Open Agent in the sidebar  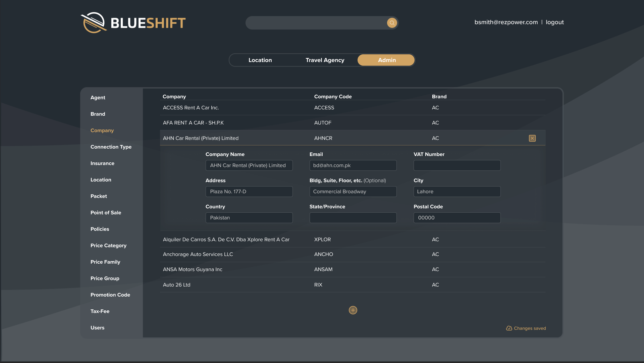tap(98, 98)
